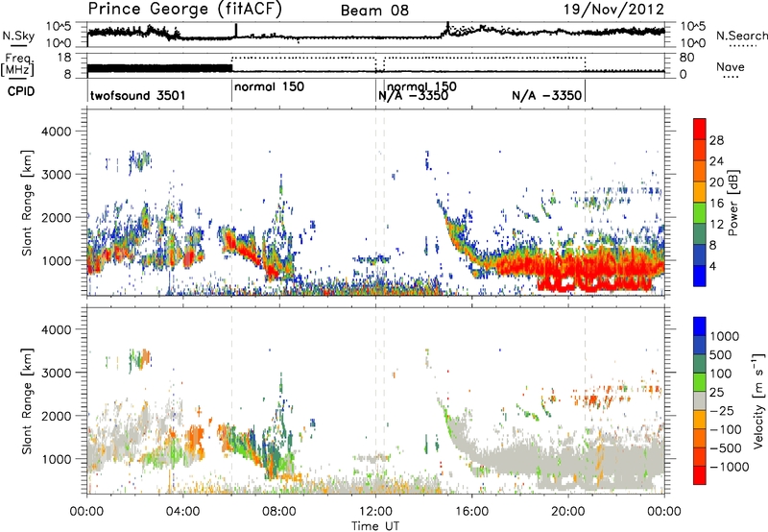Click the 'Beam 08' label
Image resolution: width=768 pixels, height=532 pixels.
pyautogui.click(x=374, y=11)
